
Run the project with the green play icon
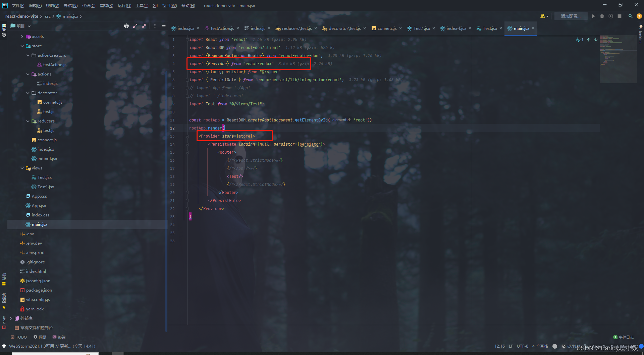pyautogui.click(x=593, y=16)
